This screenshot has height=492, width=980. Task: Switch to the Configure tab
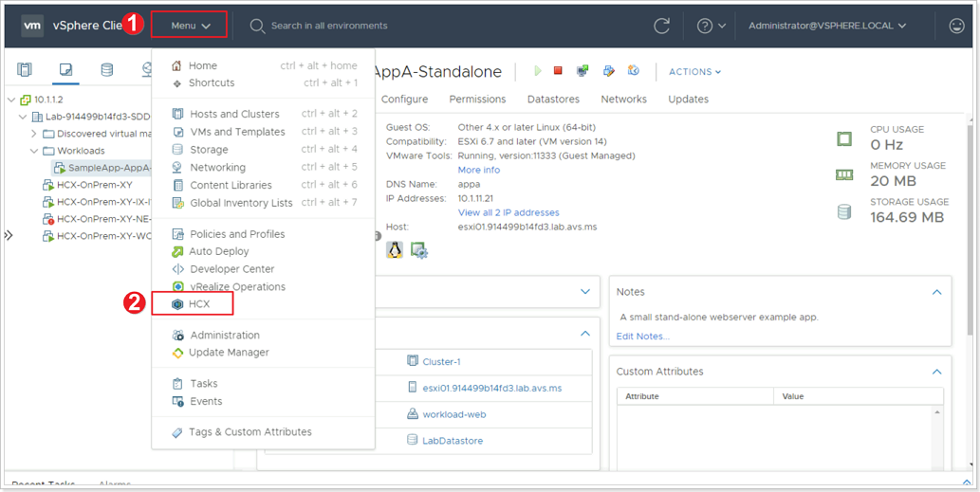(404, 100)
